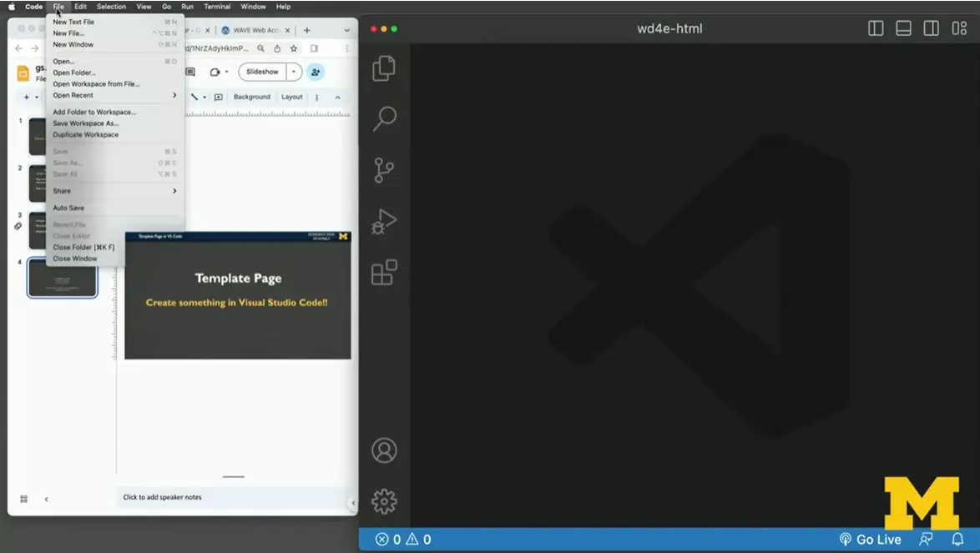Open the Edit menu in the menu bar

click(79, 7)
